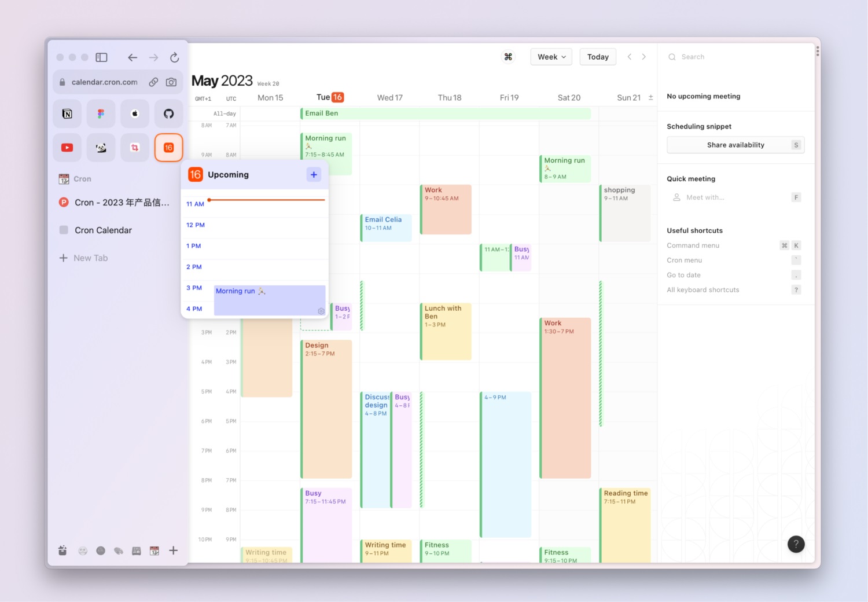This screenshot has width=868, height=602.
Task: Open Morning run in Upcoming popup
Action: coord(270,300)
